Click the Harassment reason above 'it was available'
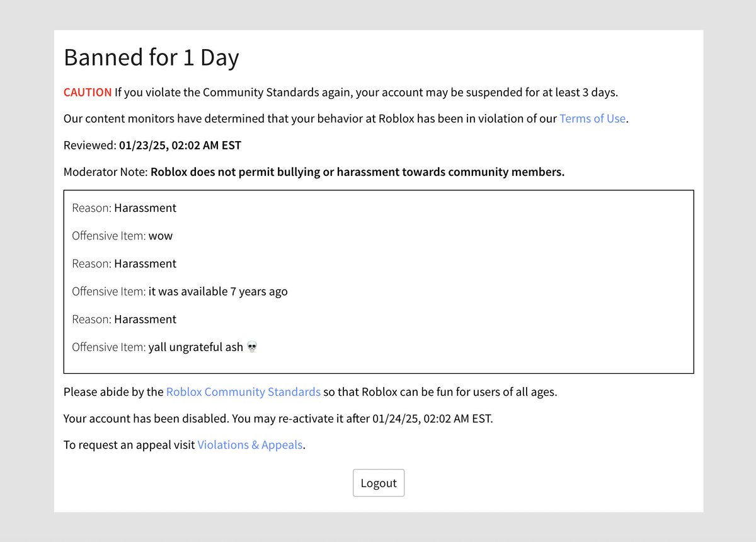 click(x=145, y=263)
